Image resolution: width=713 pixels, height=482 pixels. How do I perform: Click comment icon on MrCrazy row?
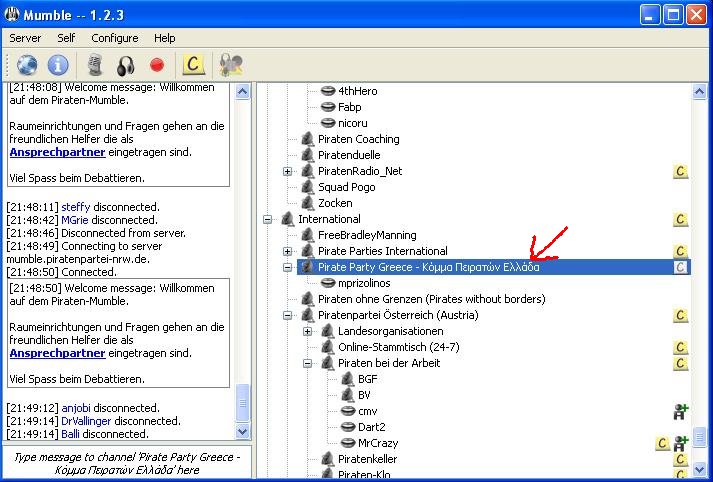[662, 443]
